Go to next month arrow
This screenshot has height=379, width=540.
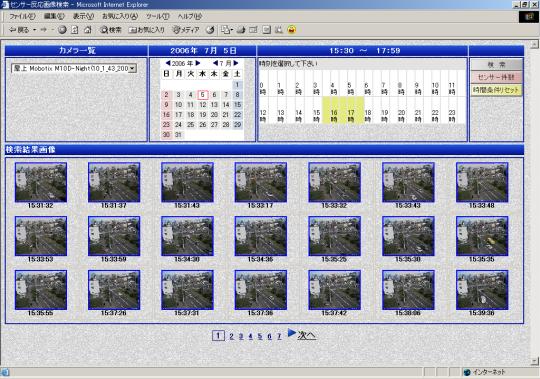pos(236,63)
